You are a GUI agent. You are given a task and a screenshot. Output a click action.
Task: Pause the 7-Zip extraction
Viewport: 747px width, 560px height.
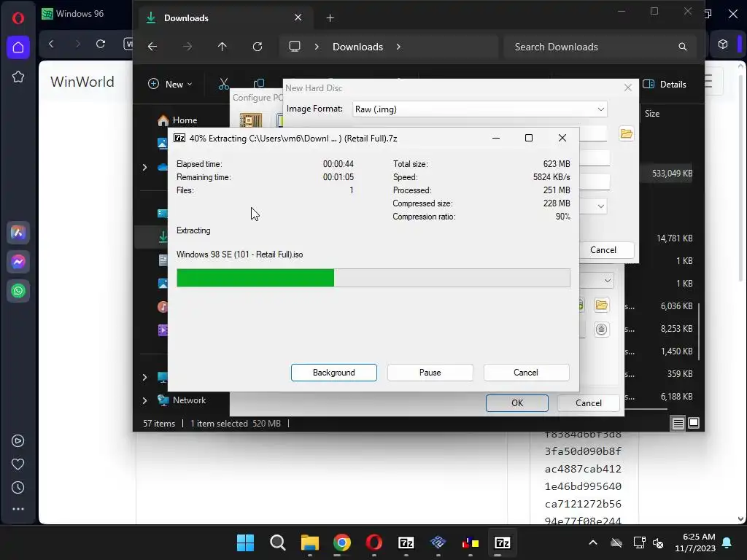pyautogui.click(x=430, y=373)
